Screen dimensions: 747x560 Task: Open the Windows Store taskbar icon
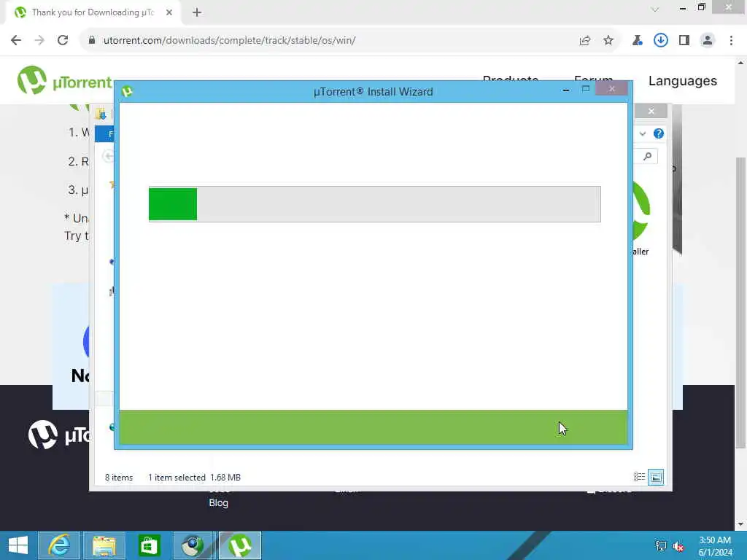[x=149, y=545]
